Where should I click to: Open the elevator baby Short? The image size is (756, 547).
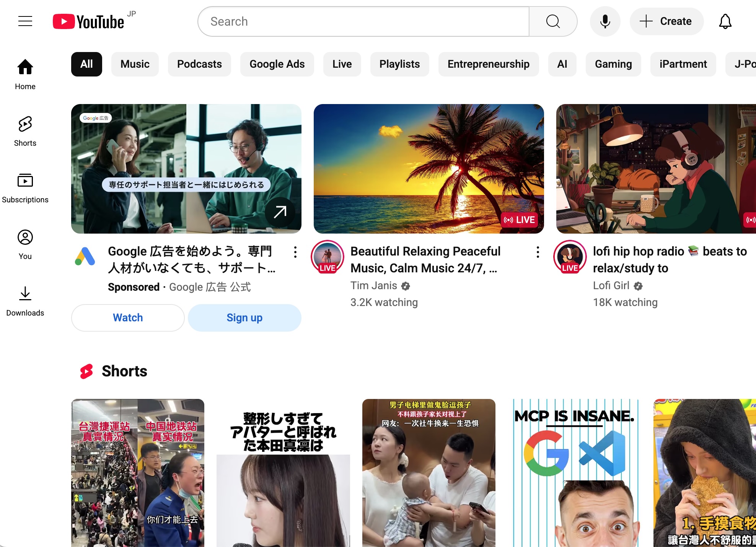[429, 473]
